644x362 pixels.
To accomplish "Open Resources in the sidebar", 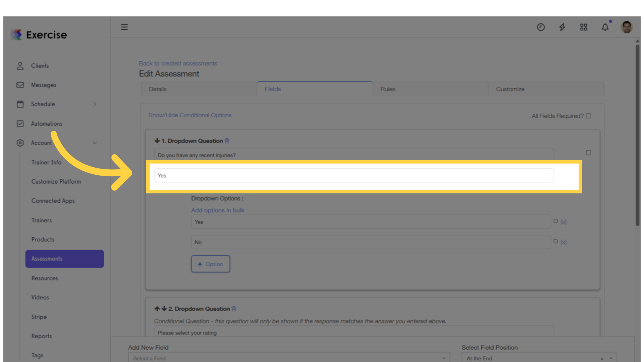I will click(45, 278).
